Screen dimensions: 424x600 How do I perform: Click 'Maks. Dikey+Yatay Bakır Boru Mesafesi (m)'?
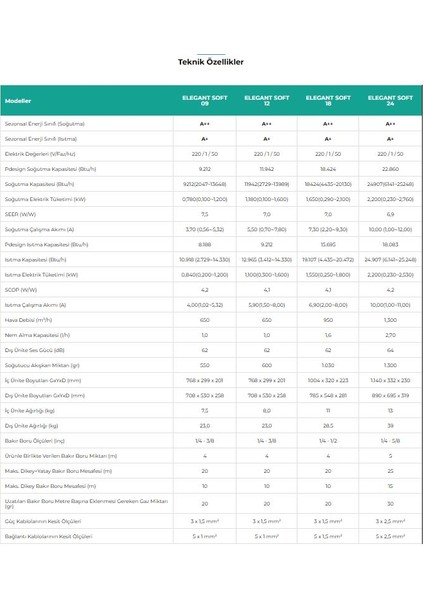(58, 471)
